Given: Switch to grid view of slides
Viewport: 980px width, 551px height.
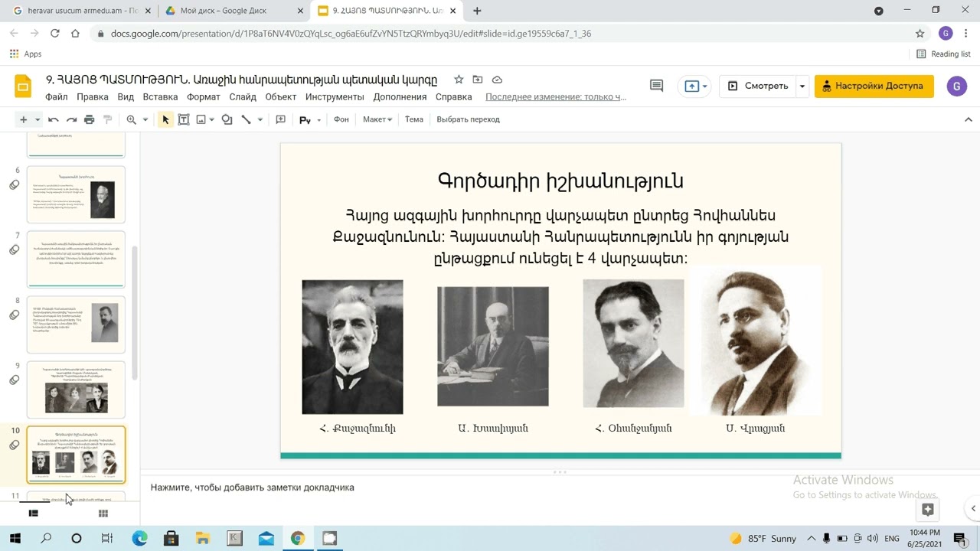Looking at the screenshot, I should [x=103, y=514].
